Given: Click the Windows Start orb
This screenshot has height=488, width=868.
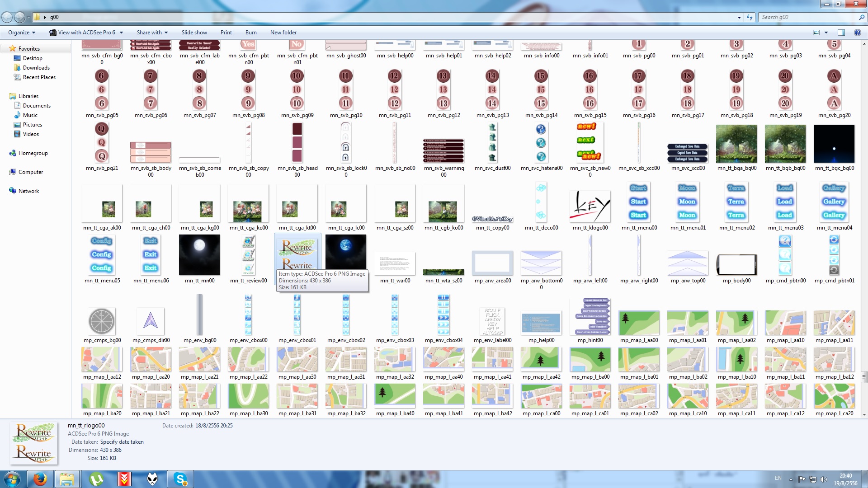Looking at the screenshot, I should (x=12, y=479).
